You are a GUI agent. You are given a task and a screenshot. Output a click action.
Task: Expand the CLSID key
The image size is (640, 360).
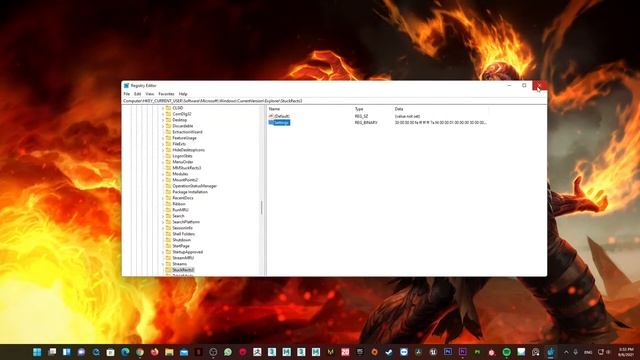163,108
